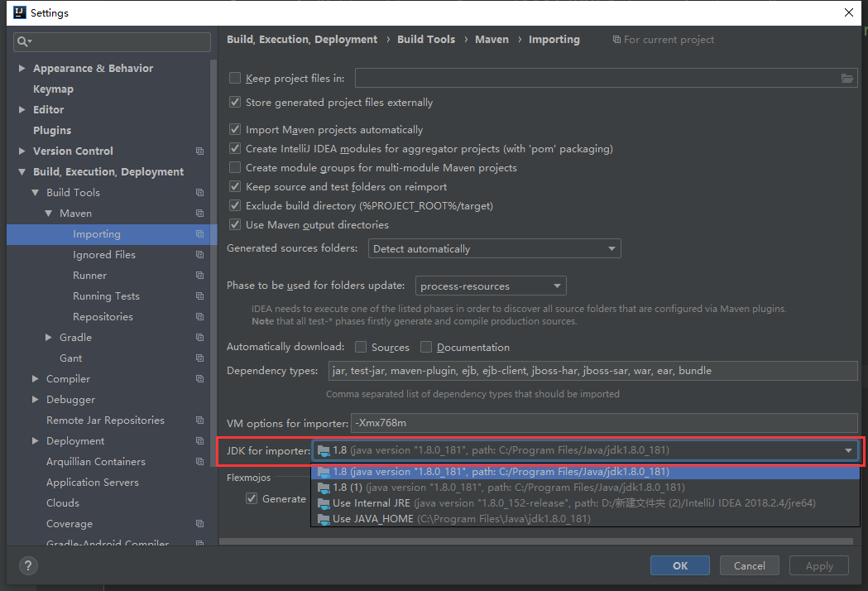Image resolution: width=868 pixels, height=591 pixels.
Task: Toggle Import Maven projects automatically
Action: (235, 129)
